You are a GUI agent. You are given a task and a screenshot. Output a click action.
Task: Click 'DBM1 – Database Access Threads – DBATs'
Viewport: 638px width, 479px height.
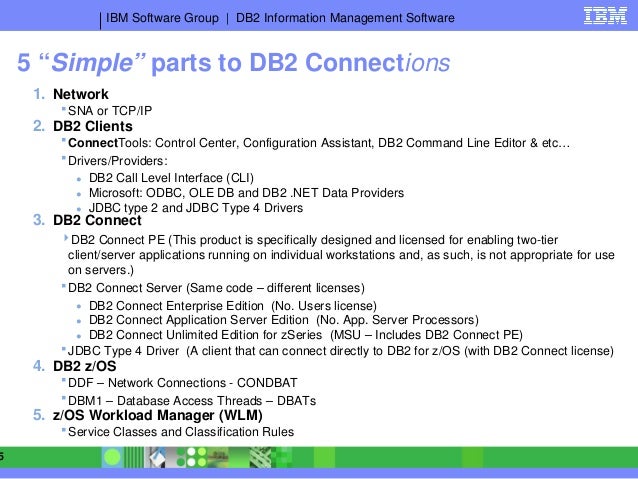point(192,400)
